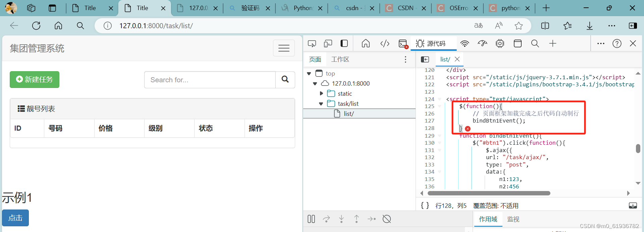Select the 作用域 scope tab

[488, 219]
